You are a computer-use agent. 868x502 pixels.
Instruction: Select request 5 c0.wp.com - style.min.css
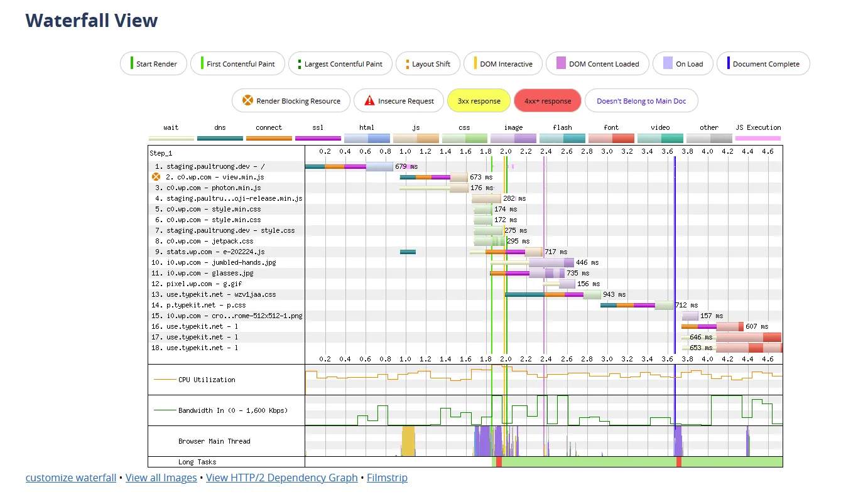click(208, 209)
